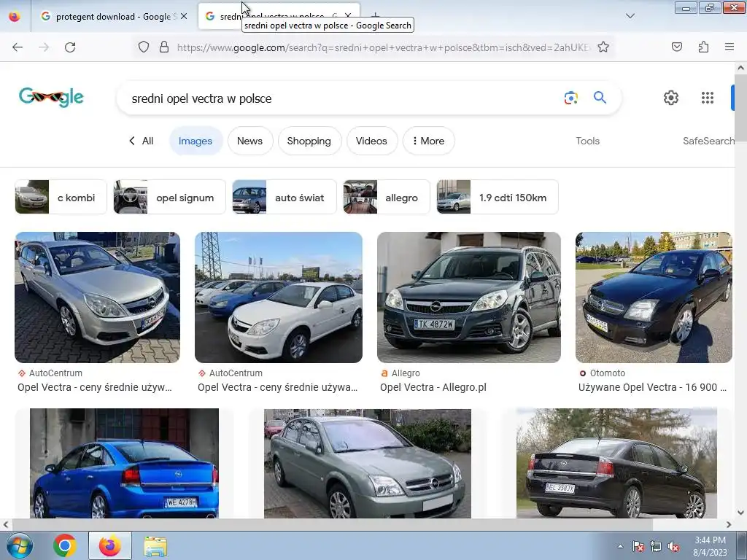Screen dimensions: 747x560
Task: View site security padlock info
Action: click(x=164, y=47)
